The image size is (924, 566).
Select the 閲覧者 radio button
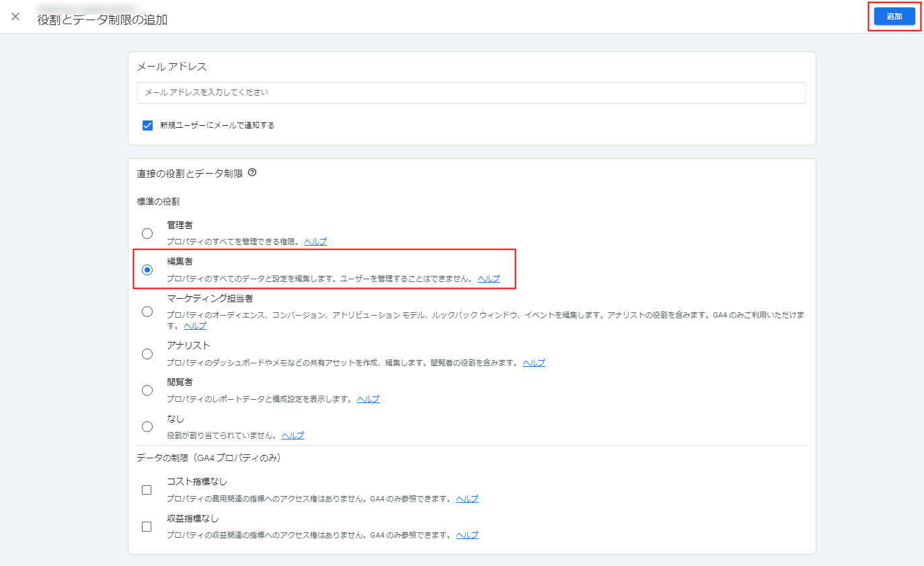(x=147, y=390)
